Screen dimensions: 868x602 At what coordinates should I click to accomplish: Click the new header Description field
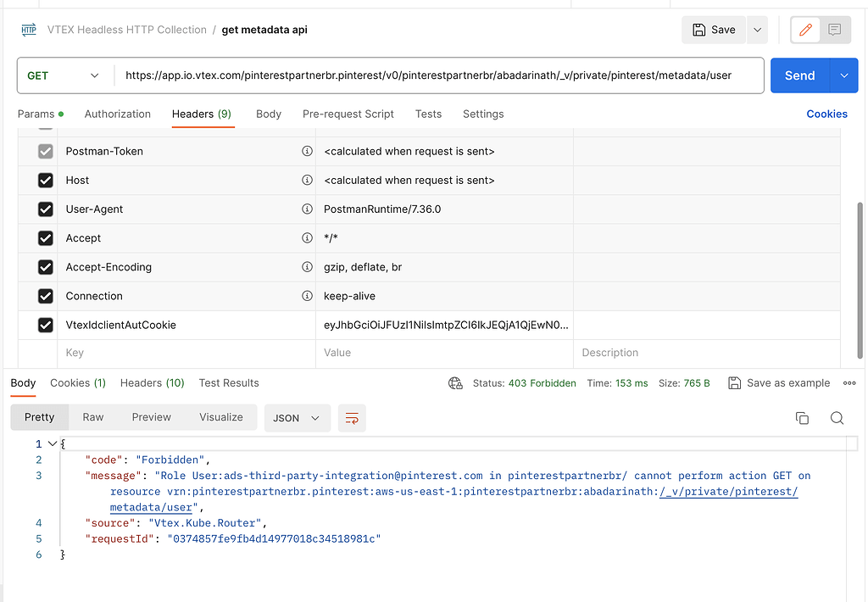tap(707, 353)
